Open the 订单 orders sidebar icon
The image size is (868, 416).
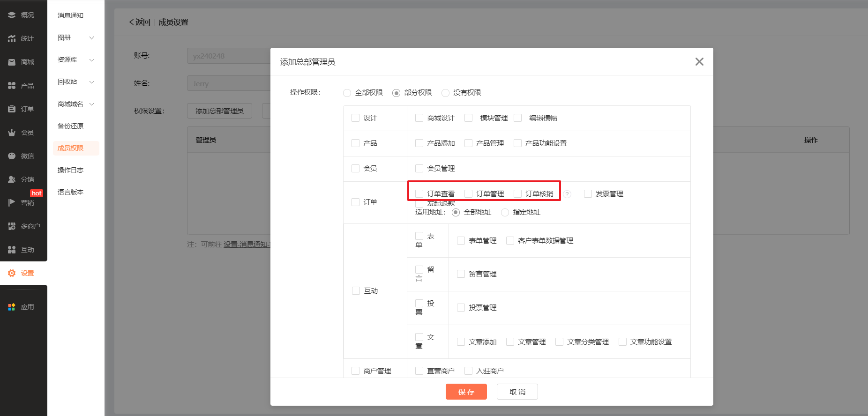pos(12,109)
